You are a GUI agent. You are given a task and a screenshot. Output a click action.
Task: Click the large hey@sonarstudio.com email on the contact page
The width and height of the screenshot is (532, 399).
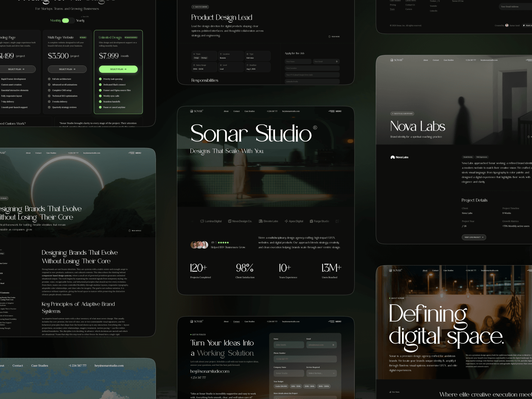(x=210, y=371)
